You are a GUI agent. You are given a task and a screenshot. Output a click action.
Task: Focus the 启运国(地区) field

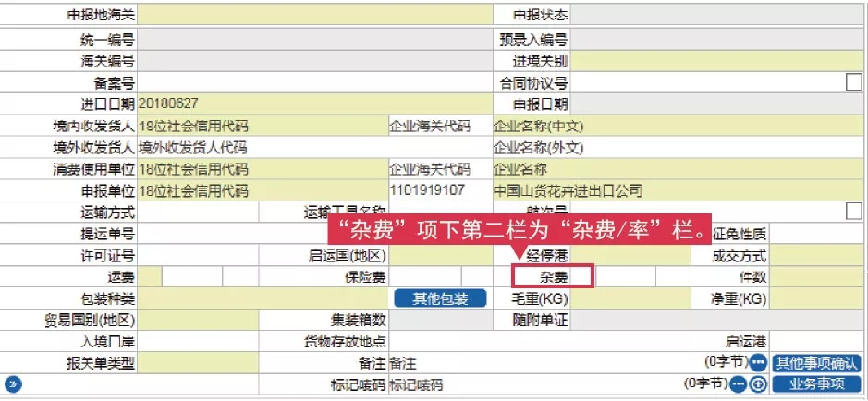click(x=441, y=255)
